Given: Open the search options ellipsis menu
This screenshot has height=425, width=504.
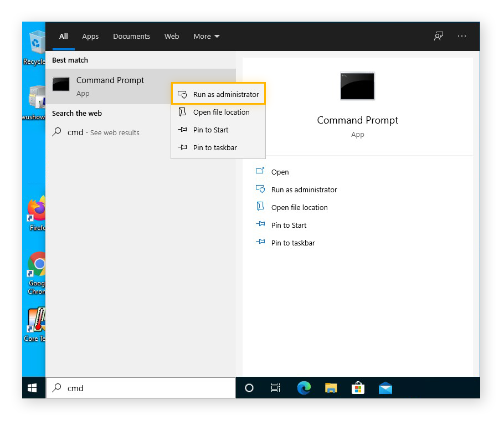Looking at the screenshot, I should 462,36.
